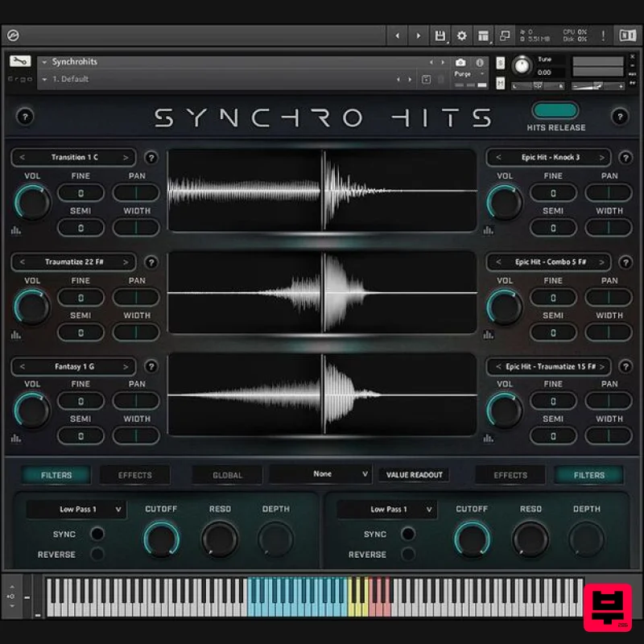Toggle the left filter SYNC button
The height and width of the screenshot is (644, 644).
pyautogui.click(x=97, y=534)
